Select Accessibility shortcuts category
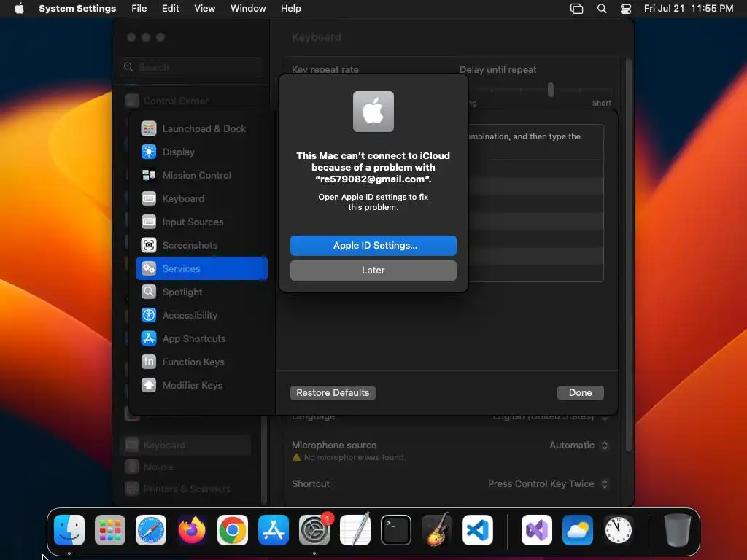Image resolution: width=747 pixels, height=560 pixels. pos(202,315)
